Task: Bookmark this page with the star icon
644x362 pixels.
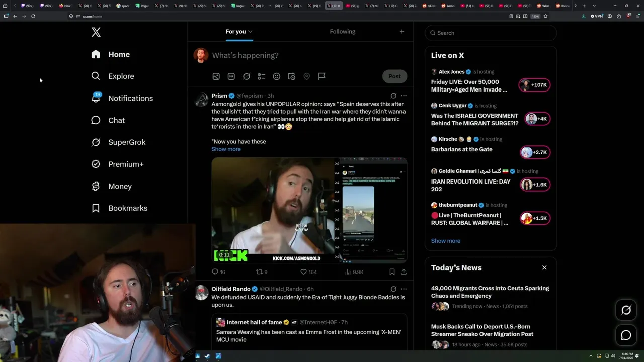Action: (x=545, y=16)
